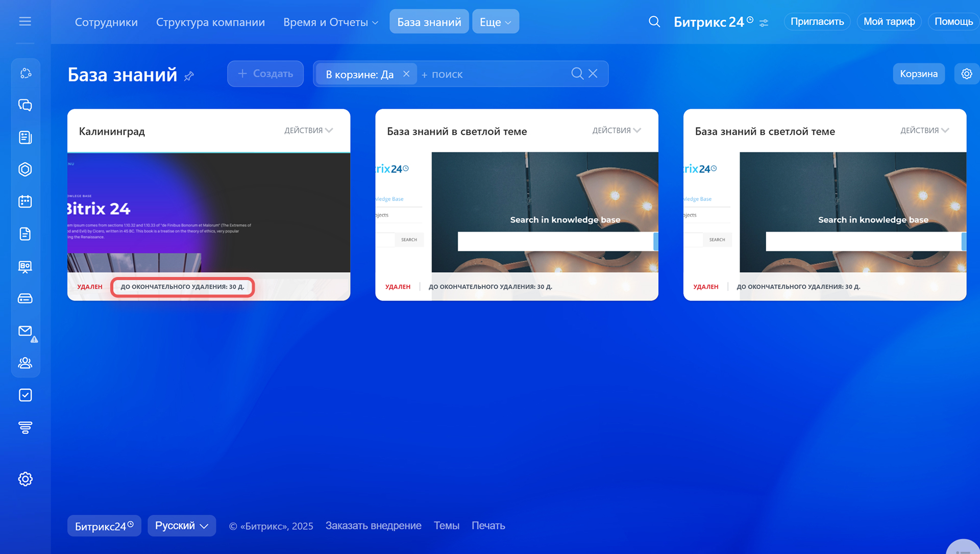Click the '© «Битрикс», 2025' footer text
This screenshot has width=980, height=554.
tap(271, 526)
